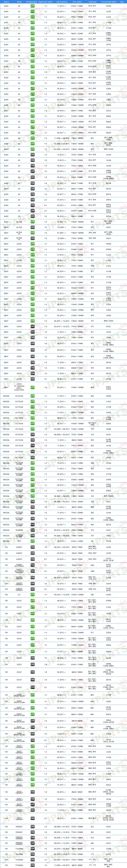Screen dimensions: 127x868
Task: Click the '8P7' body code cell
Action: [92, 149]
